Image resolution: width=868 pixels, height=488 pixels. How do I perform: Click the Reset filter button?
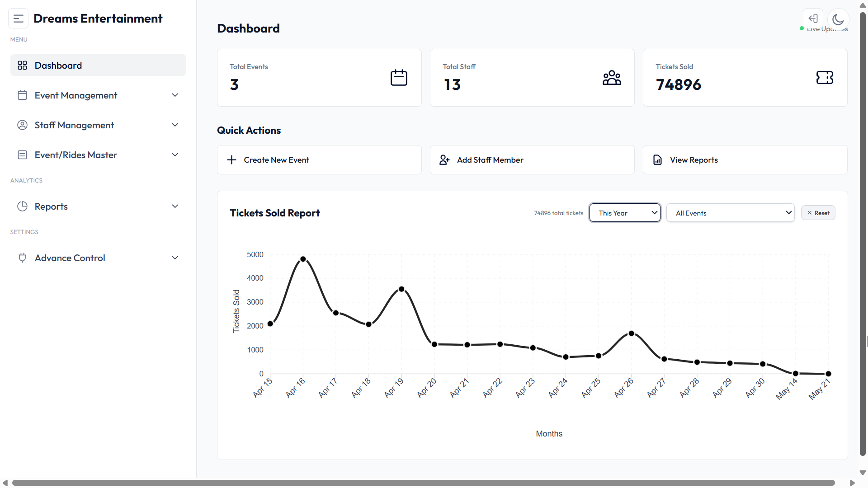coord(818,213)
